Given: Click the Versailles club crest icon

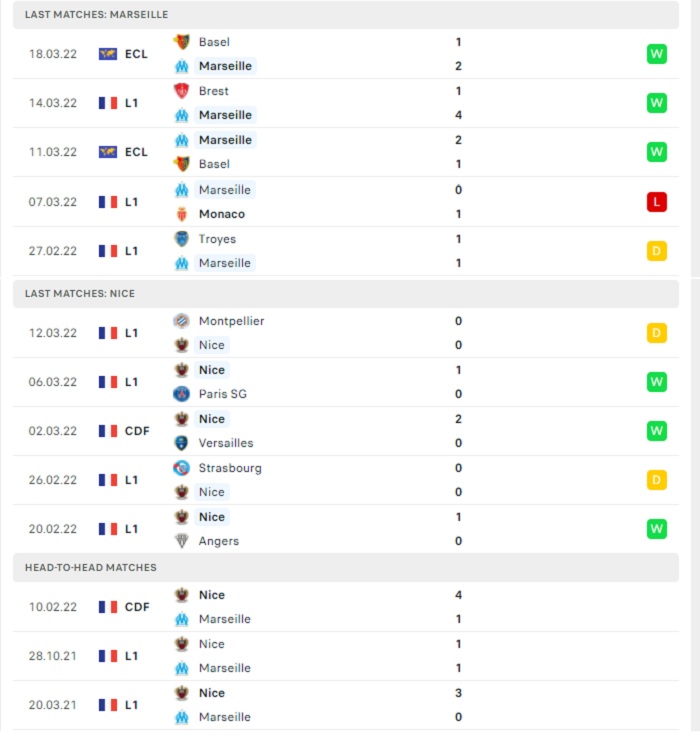Looking at the screenshot, I should pos(182,443).
